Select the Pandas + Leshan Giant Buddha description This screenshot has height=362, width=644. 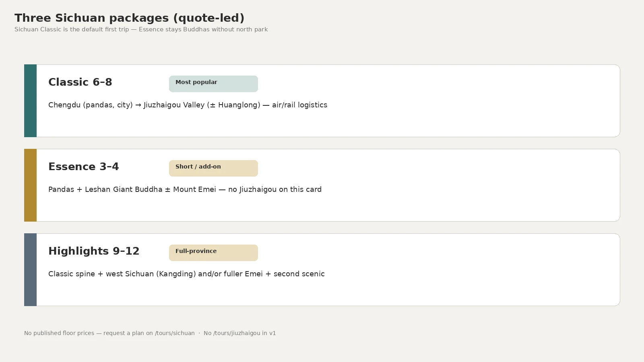pyautogui.click(x=185, y=189)
